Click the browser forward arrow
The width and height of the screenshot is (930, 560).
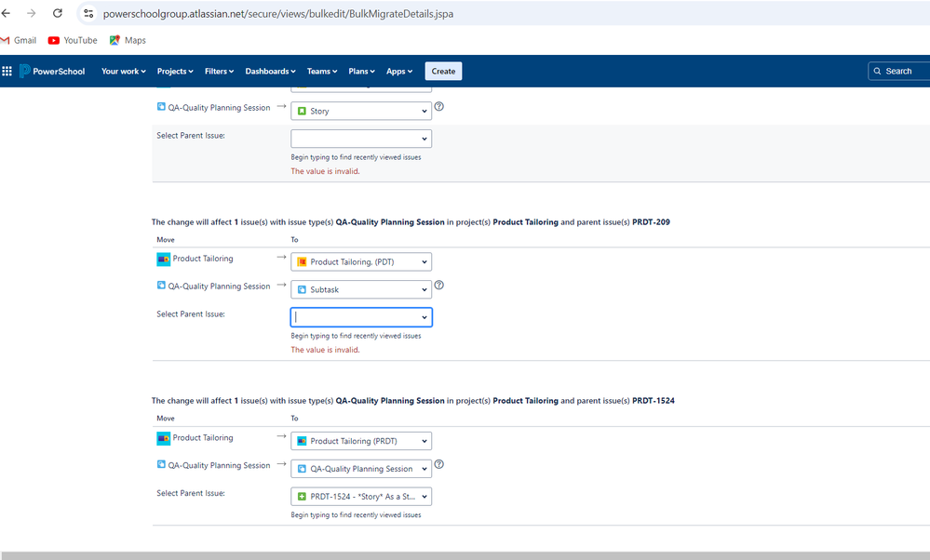coord(32,13)
